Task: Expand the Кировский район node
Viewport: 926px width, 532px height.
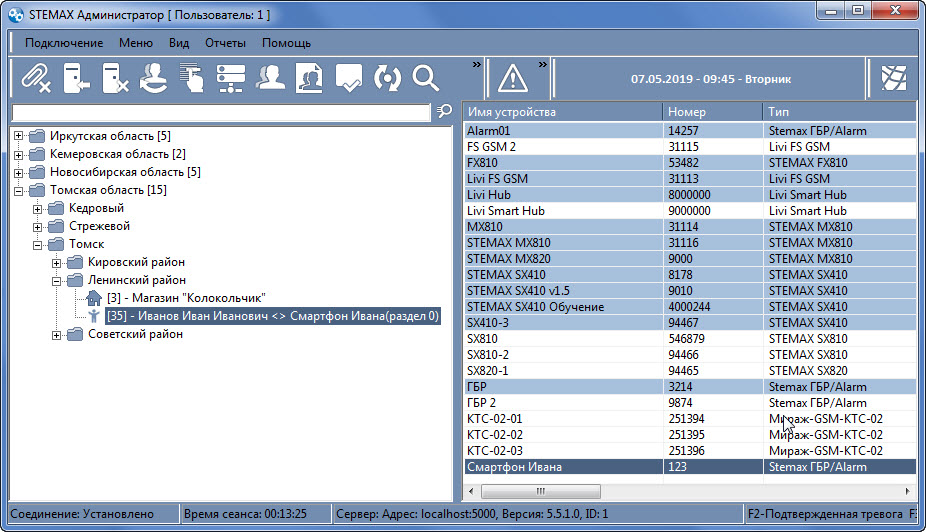Action: [56, 262]
